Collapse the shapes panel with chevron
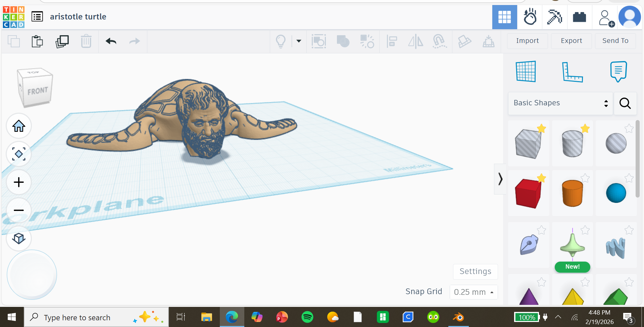Screen dimensions: 644x327 [500, 179]
